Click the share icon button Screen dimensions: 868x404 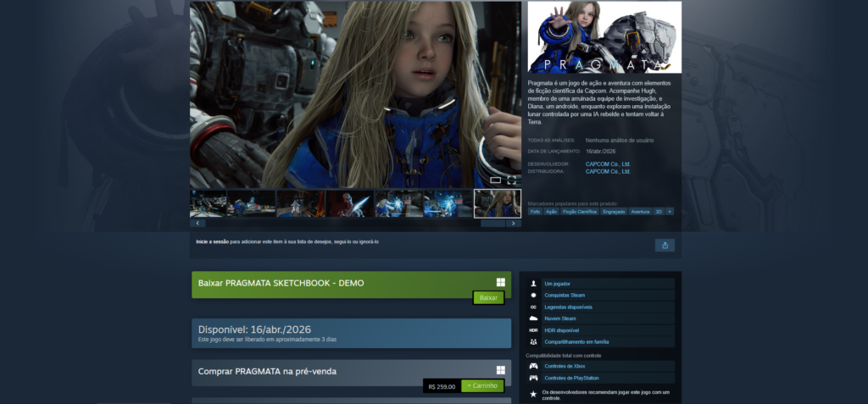[665, 245]
